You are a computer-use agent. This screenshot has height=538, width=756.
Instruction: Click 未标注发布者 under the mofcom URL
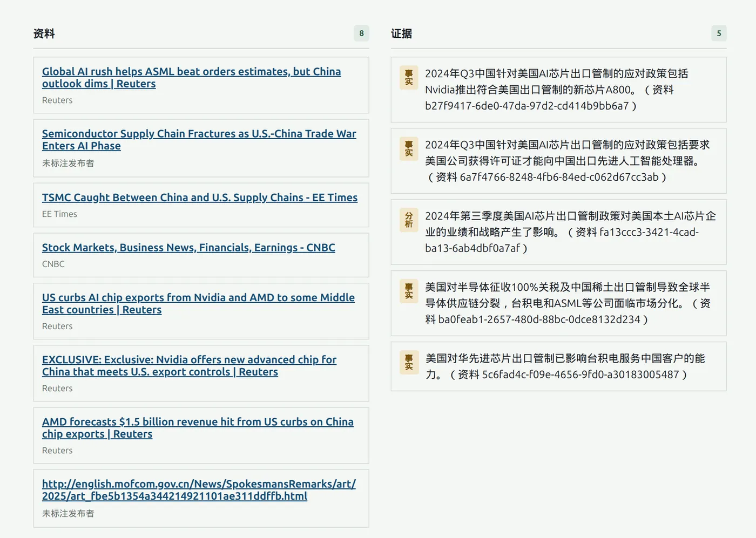coord(68,513)
